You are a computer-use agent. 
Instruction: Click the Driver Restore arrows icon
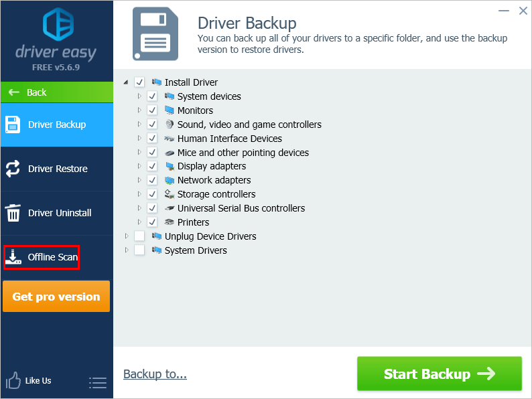pyautogui.click(x=13, y=169)
